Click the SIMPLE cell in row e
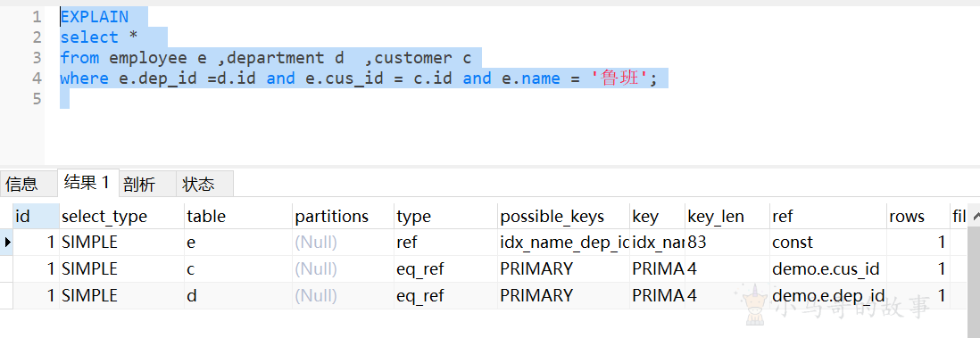Image resolution: width=980 pixels, height=338 pixels. point(122,242)
